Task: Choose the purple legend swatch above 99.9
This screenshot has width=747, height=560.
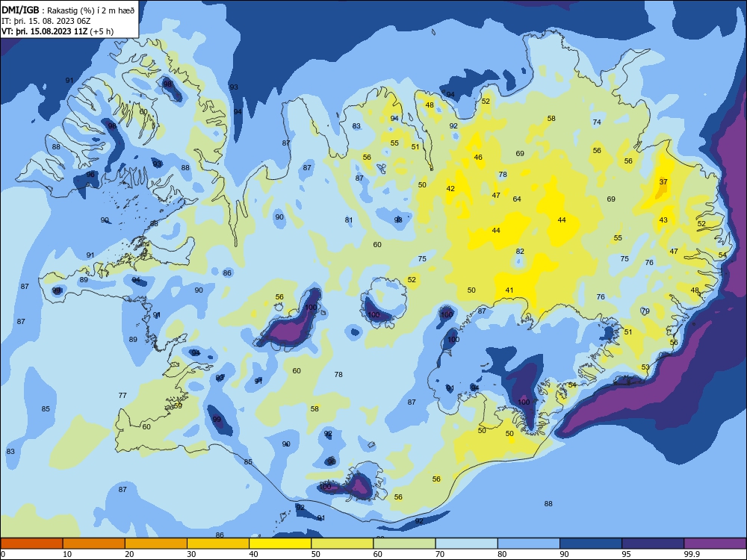Action: click(715, 544)
